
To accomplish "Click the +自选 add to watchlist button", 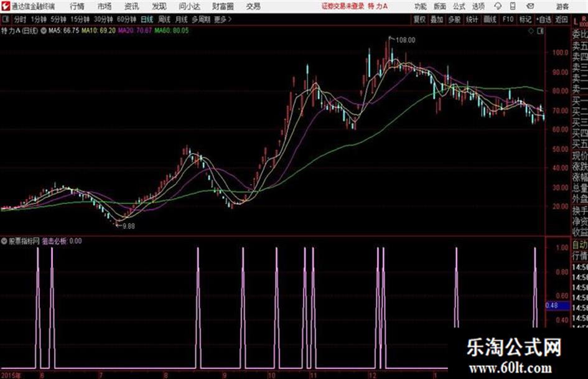I will coord(543,19).
